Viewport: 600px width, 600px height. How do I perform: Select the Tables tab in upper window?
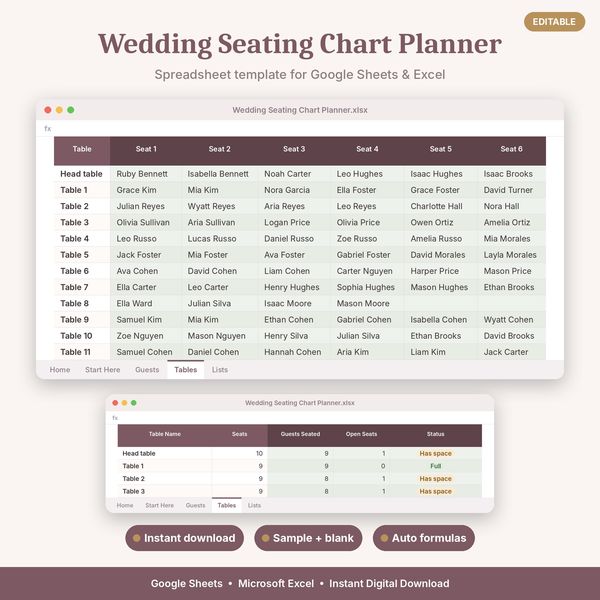point(186,370)
